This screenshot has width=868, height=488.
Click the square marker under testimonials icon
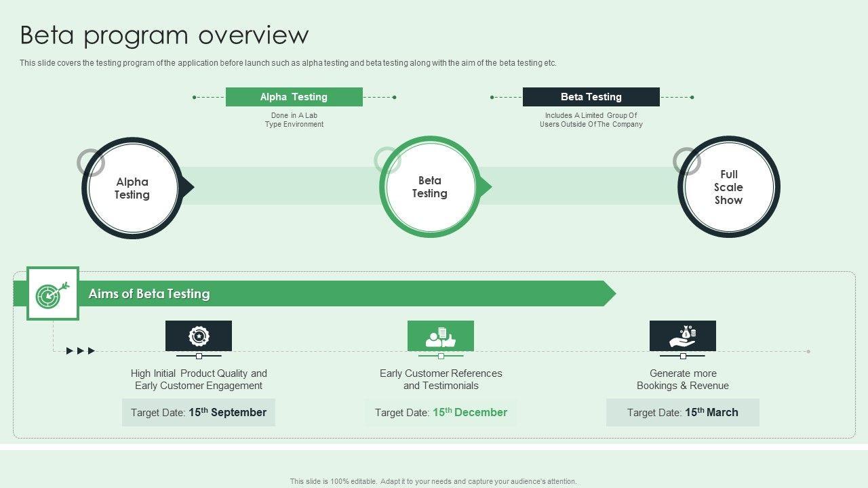(441, 356)
